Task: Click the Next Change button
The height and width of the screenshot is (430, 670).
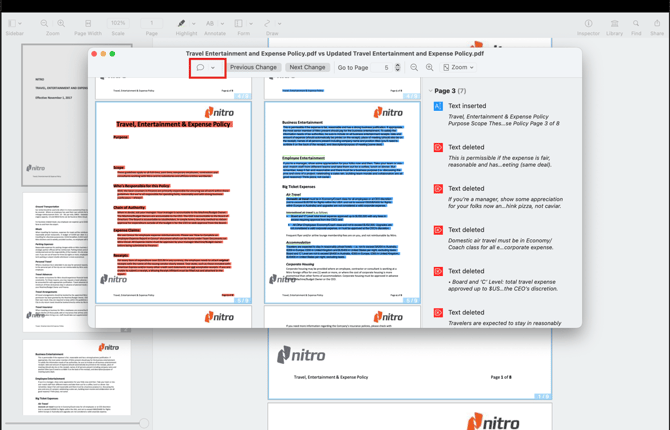Action: 307,68
